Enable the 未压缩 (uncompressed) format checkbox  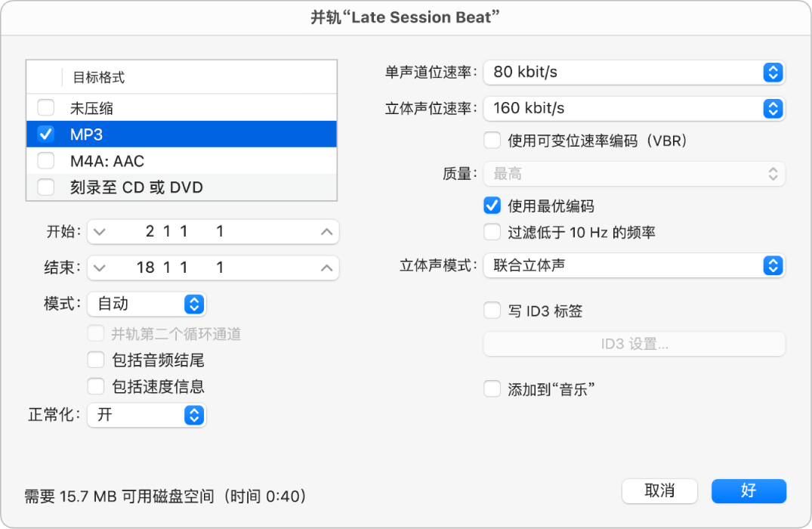point(45,107)
